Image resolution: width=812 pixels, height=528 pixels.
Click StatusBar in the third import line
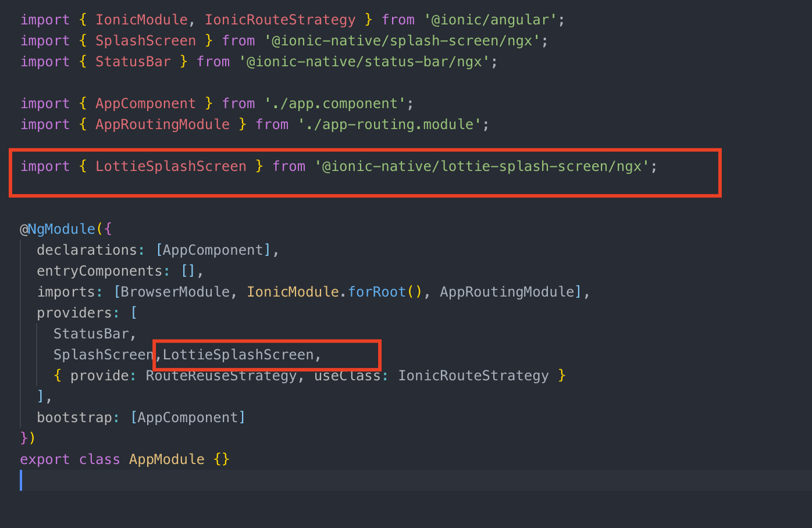(133, 62)
